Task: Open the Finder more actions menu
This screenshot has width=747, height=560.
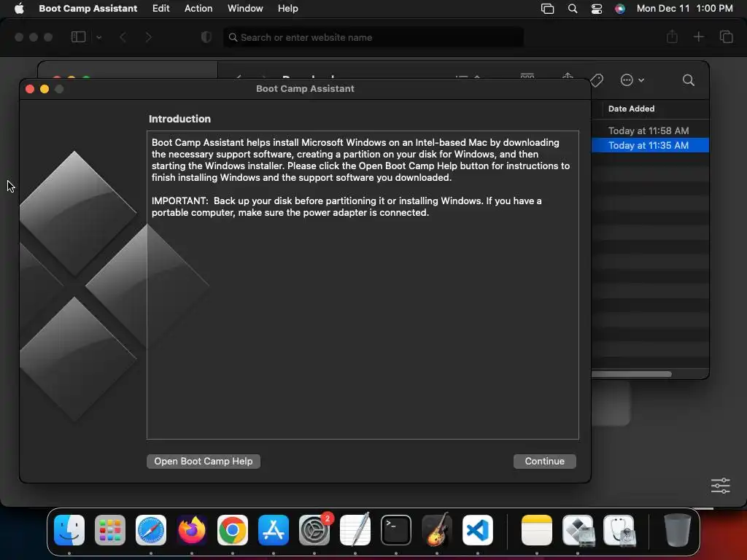Action: [x=632, y=80]
